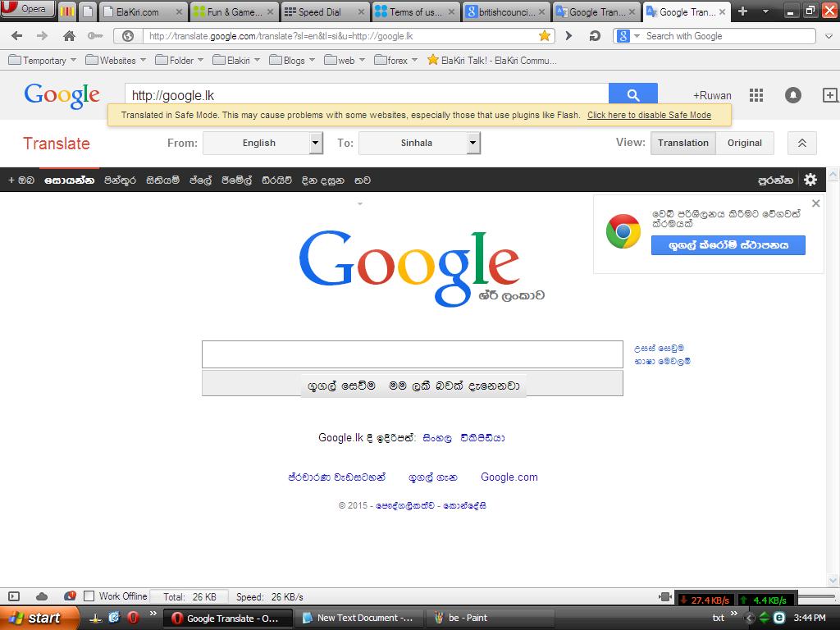Switch to the ElaKiri.com tab
840x630 pixels.
pyautogui.click(x=143, y=11)
